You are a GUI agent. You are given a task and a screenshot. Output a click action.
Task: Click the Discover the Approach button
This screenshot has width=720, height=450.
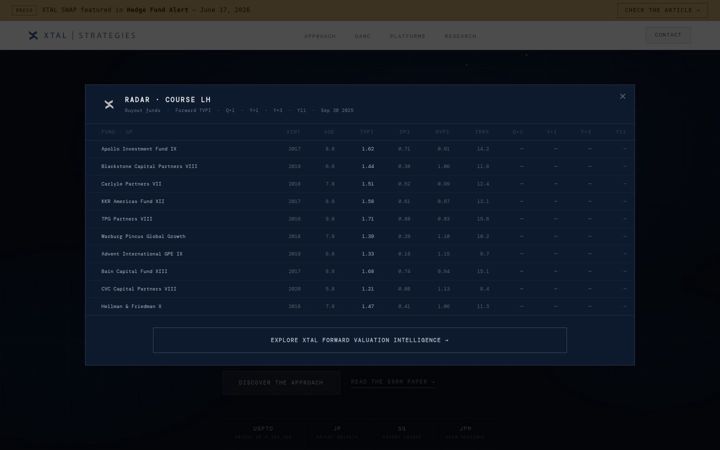[281, 382]
